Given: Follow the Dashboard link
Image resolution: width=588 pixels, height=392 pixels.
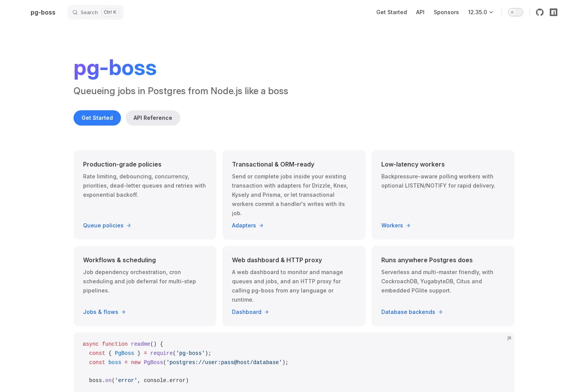Looking at the screenshot, I should [250, 312].
